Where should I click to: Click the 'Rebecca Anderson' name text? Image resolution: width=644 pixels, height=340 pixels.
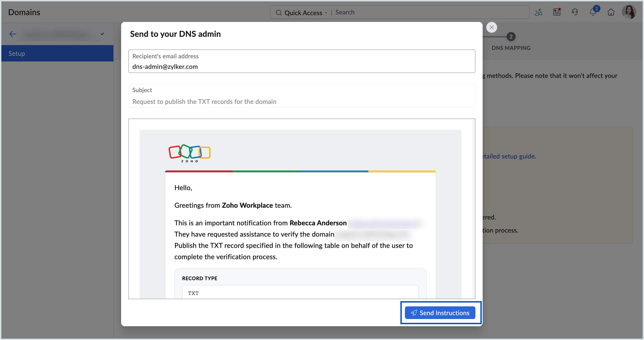(318, 223)
